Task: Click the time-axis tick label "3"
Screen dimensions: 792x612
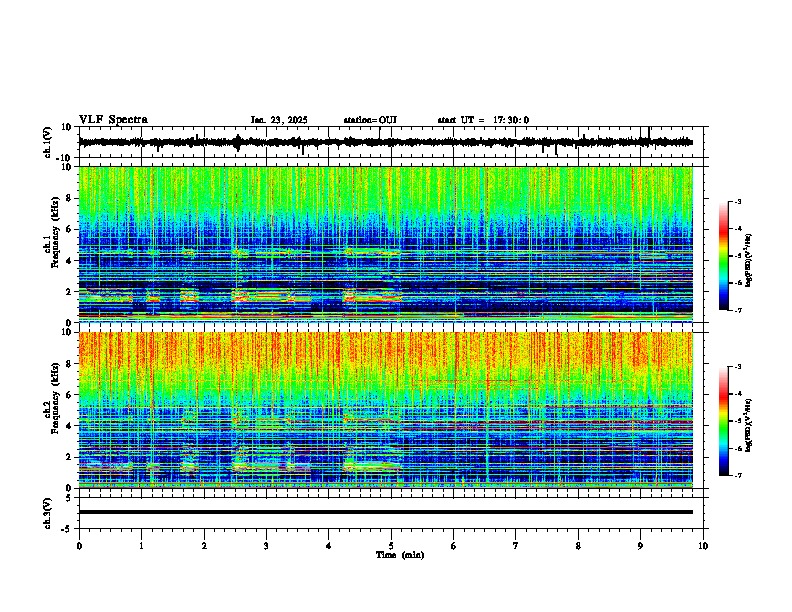Action: [266, 546]
